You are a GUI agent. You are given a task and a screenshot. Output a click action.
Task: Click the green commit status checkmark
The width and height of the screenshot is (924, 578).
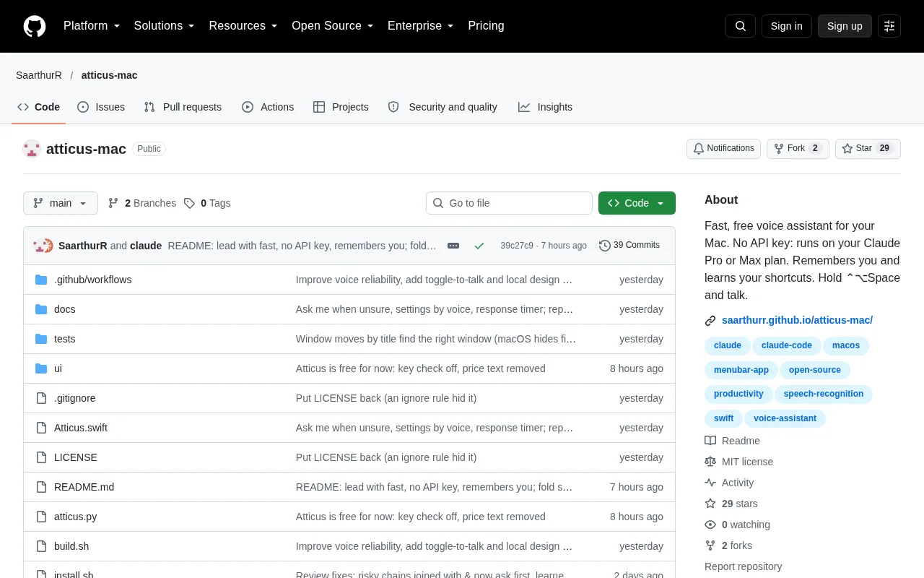(479, 246)
